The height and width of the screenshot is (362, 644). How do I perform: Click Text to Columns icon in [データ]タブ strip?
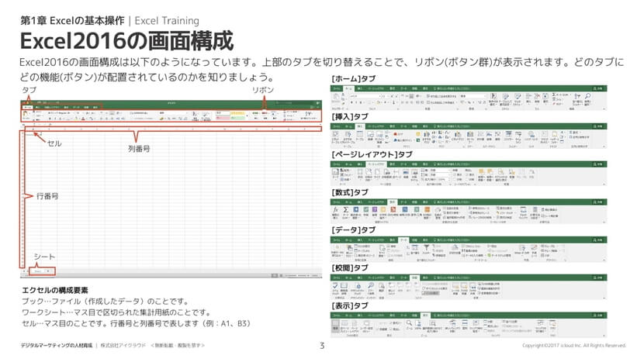[455, 247]
